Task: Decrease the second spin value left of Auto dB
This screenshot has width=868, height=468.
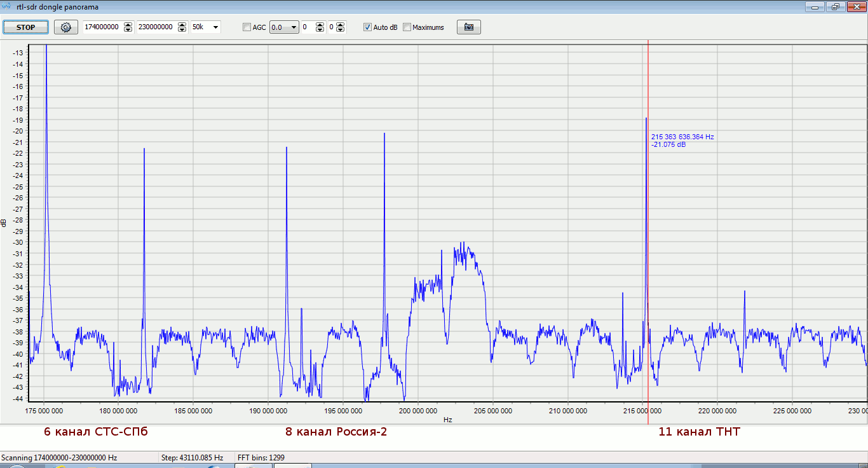Action: [341, 30]
